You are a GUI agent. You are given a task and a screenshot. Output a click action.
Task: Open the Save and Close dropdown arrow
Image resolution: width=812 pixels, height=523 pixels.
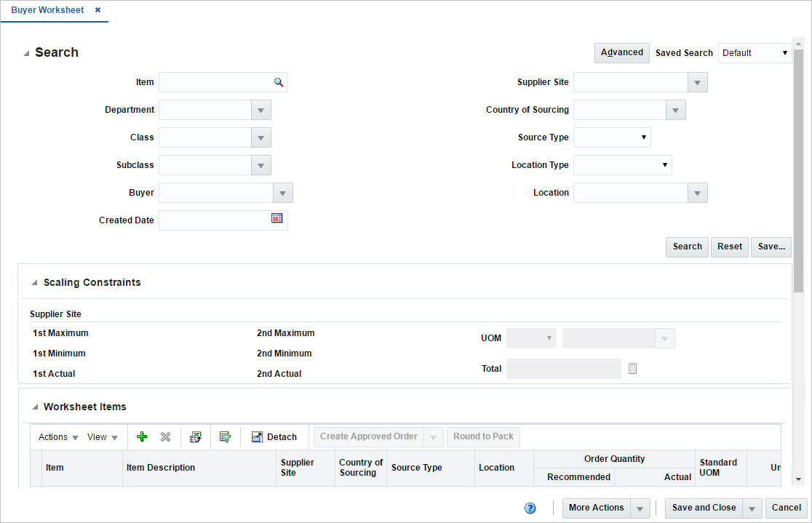click(x=752, y=508)
